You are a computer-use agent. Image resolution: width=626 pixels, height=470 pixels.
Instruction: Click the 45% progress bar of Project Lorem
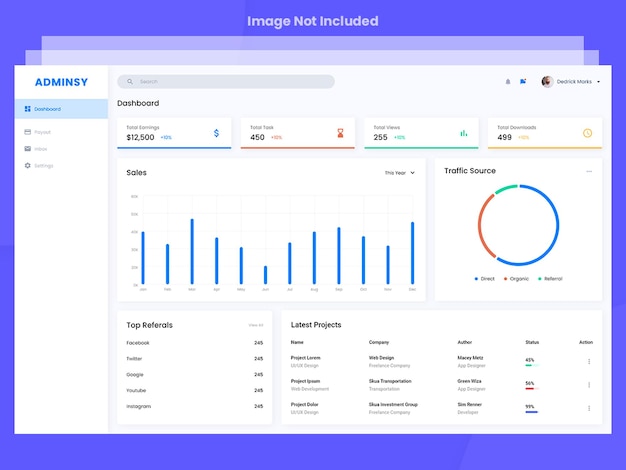[532, 365]
